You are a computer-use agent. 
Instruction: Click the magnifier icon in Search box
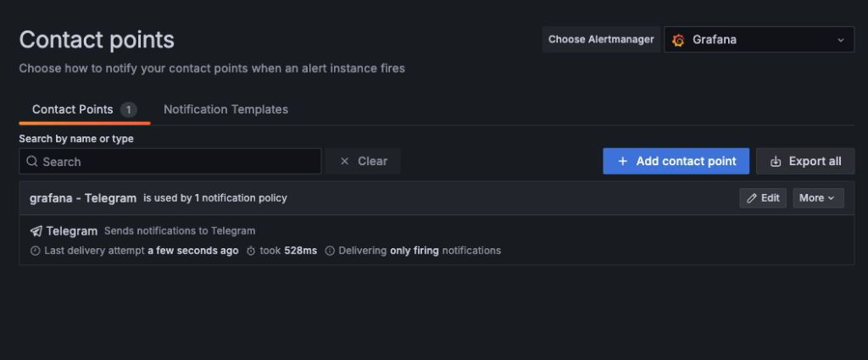pyautogui.click(x=32, y=162)
